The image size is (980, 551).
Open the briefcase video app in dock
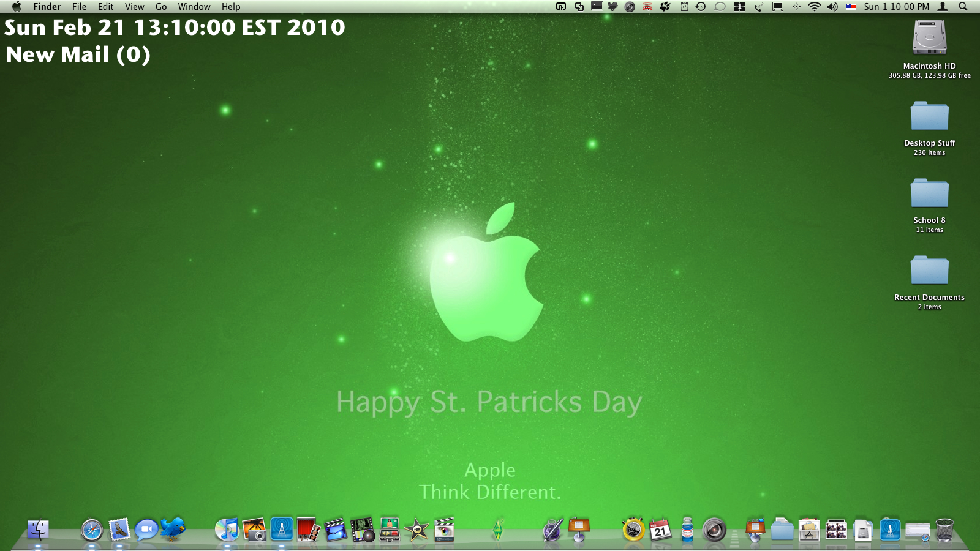point(390,530)
